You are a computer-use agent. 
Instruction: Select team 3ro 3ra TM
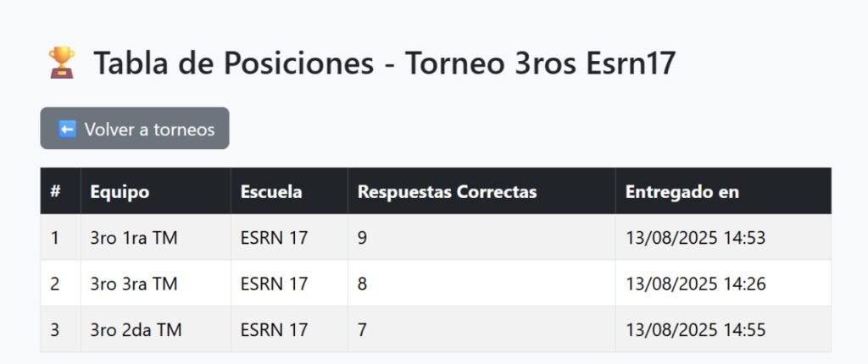coord(134,284)
